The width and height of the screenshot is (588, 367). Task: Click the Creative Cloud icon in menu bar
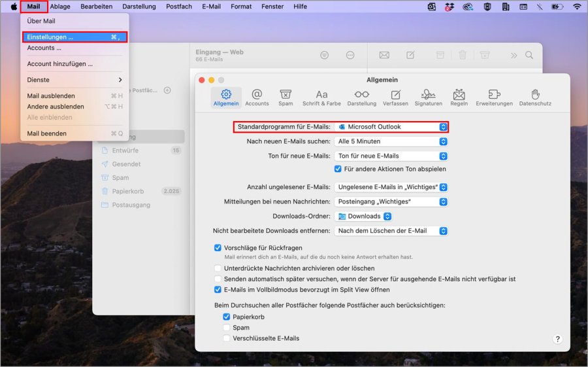pos(468,7)
